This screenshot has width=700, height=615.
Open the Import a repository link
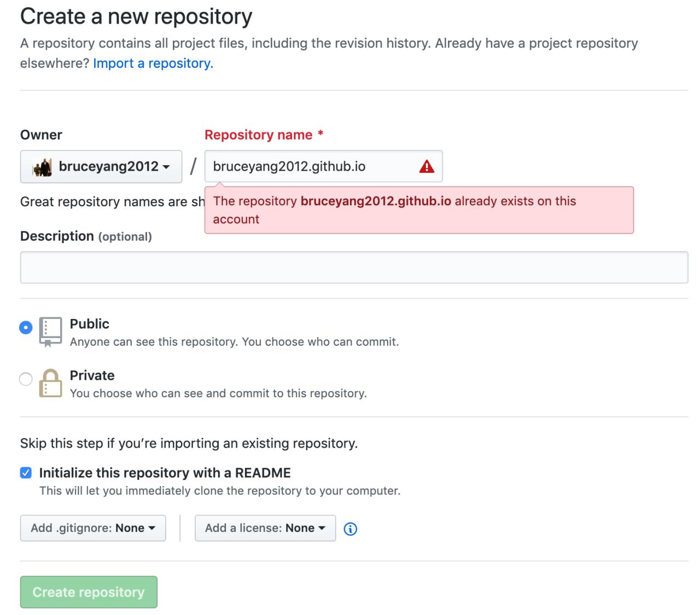153,63
